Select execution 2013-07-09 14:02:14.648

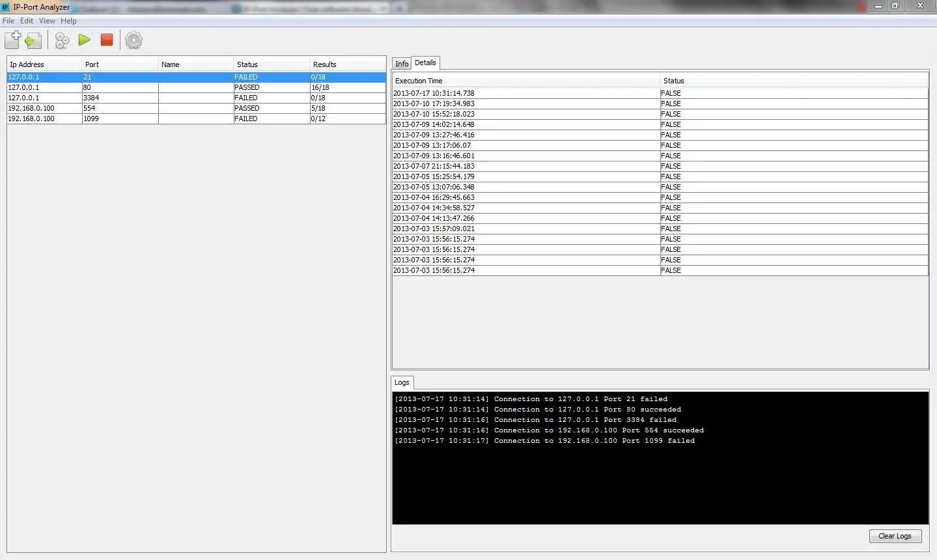(660, 124)
